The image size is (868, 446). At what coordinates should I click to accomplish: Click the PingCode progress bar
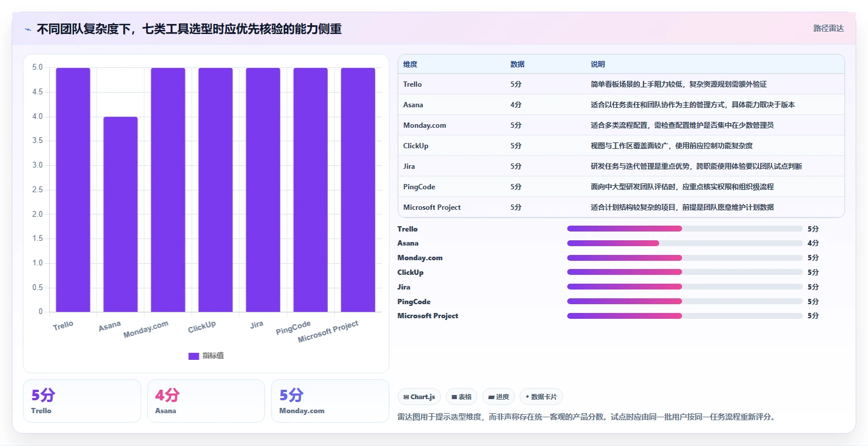point(684,301)
